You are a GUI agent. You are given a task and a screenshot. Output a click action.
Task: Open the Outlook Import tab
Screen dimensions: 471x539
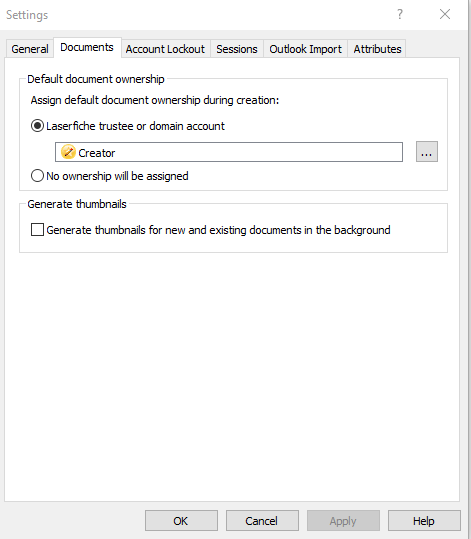coord(305,49)
